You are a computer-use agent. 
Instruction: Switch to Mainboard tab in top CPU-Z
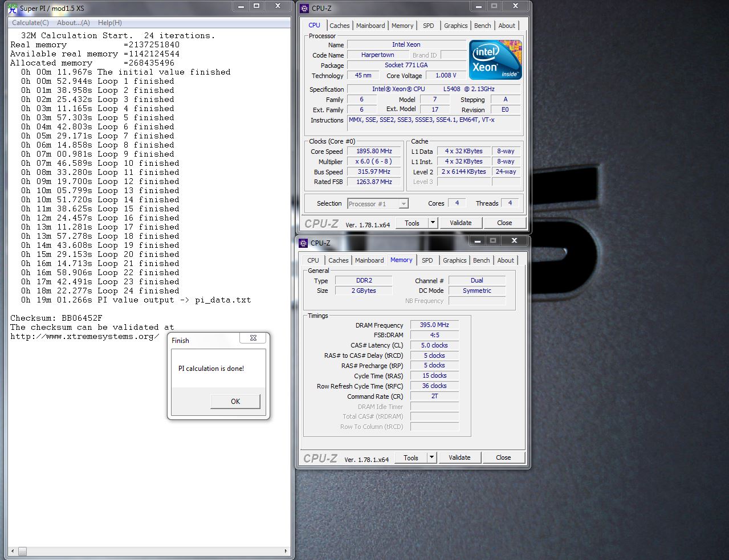point(370,26)
